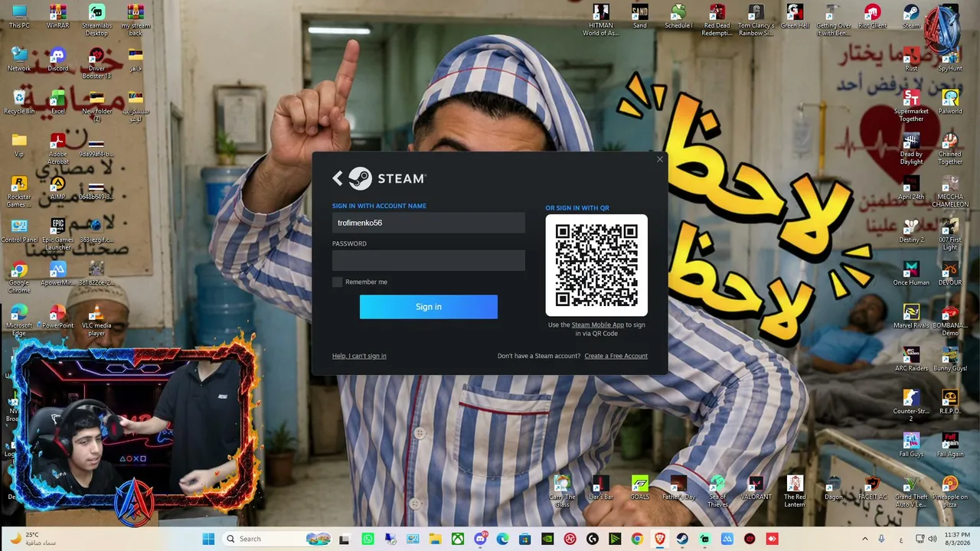Open the Help, I can't sign in link

click(x=359, y=356)
